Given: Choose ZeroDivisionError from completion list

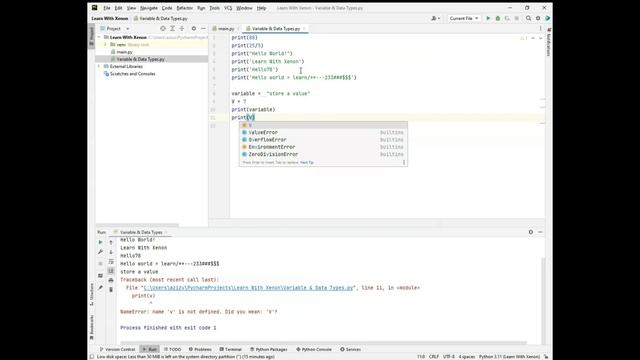Looking at the screenshot, I should point(323,154).
